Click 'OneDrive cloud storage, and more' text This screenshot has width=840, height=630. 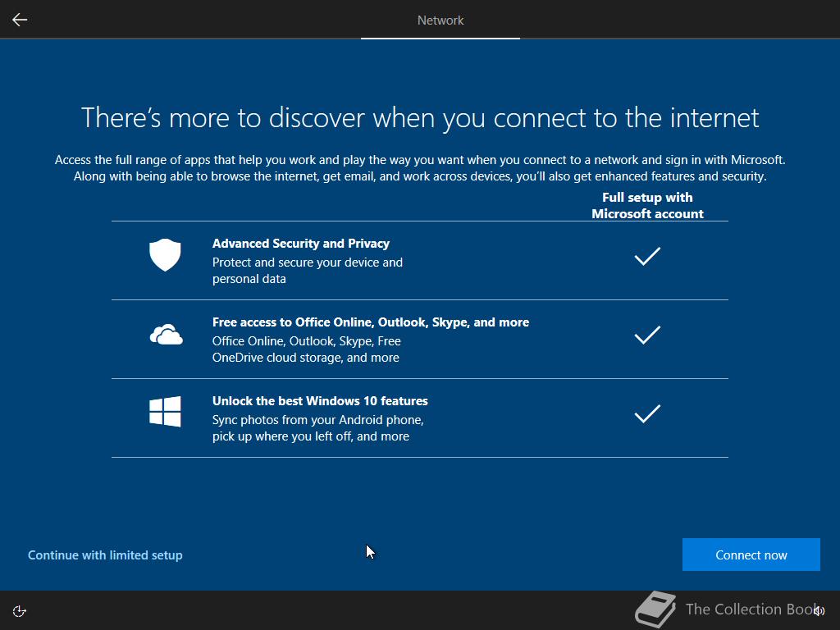(x=306, y=358)
